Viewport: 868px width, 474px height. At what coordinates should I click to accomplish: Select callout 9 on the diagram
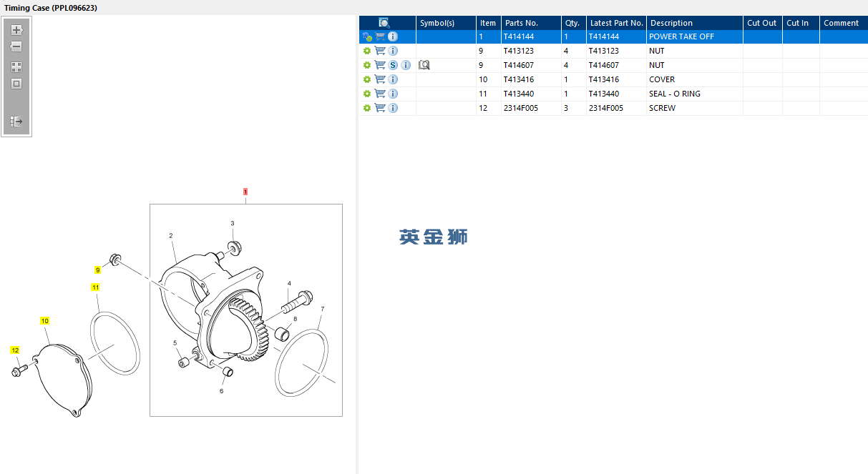coord(98,270)
